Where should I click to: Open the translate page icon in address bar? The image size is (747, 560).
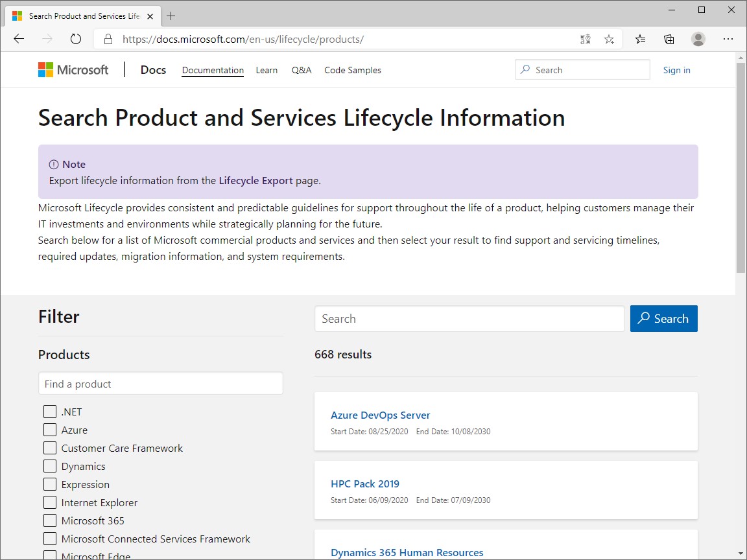tap(585, 39)
